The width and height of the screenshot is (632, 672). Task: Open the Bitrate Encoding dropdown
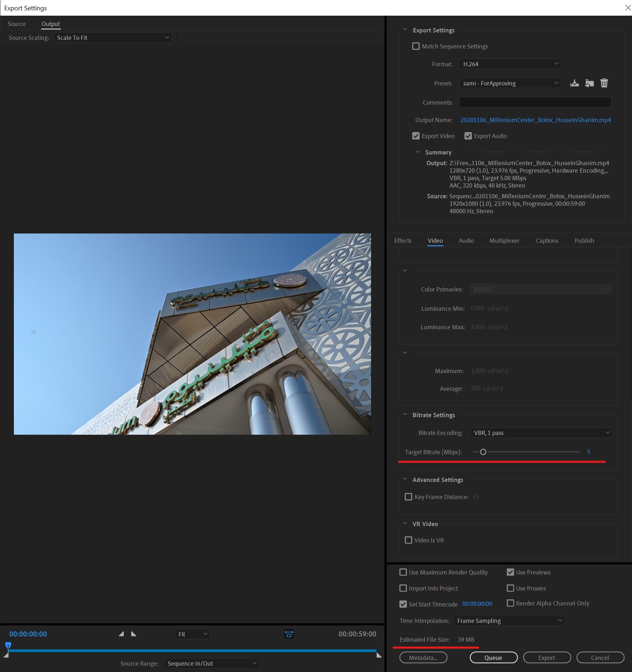(x=541, y=432)
